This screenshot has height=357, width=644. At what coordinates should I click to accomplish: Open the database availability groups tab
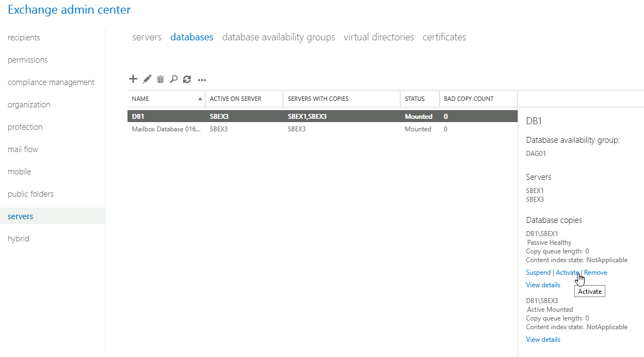click(278, 37)
